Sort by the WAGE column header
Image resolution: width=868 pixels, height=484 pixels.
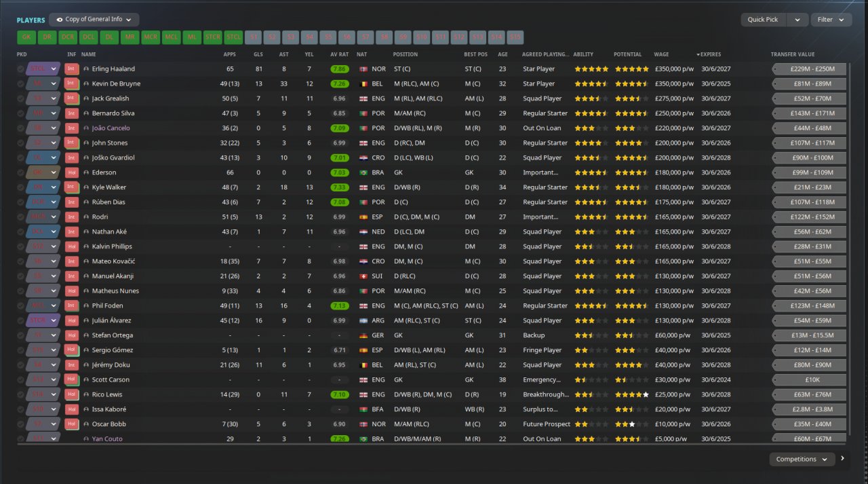click(x=661, y=54)
